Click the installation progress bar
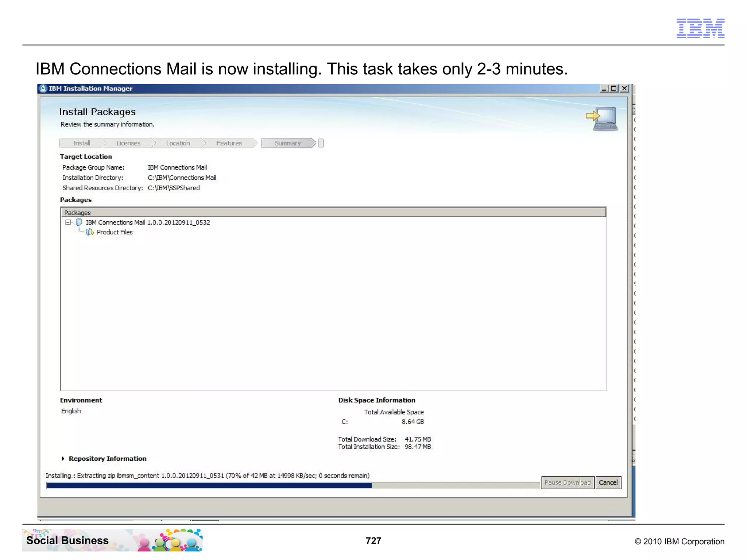747x560 pixels. coord(293,485)
